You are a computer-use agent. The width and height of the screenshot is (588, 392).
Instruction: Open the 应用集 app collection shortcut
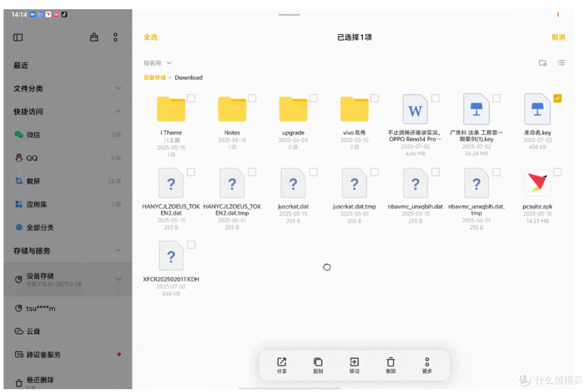click(68, 205)
